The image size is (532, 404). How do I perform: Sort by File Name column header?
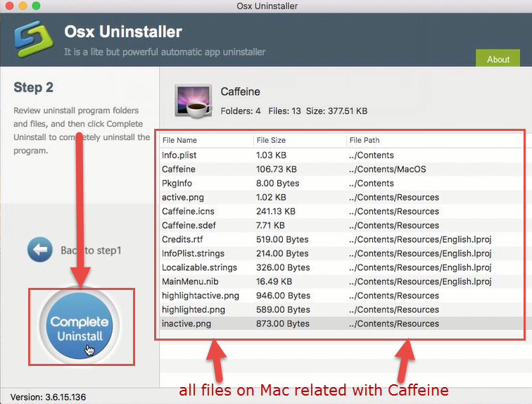[x=207, y=141]
